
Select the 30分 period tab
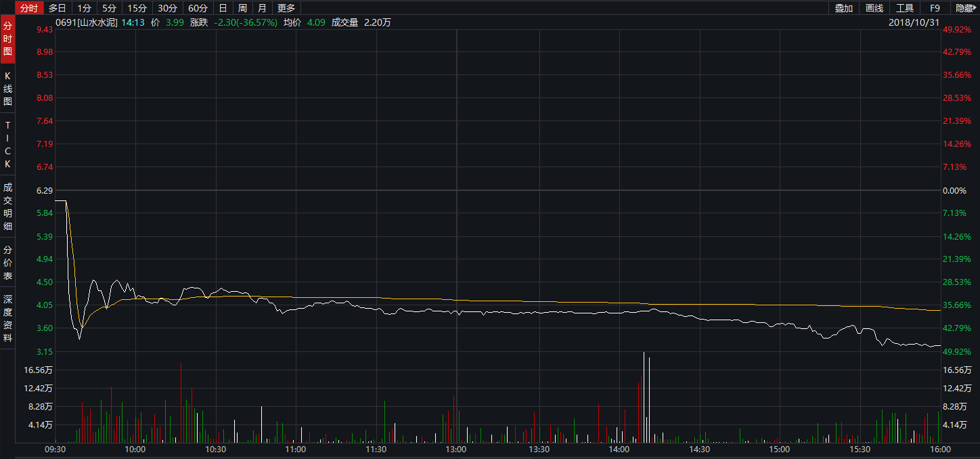point(167,8)
